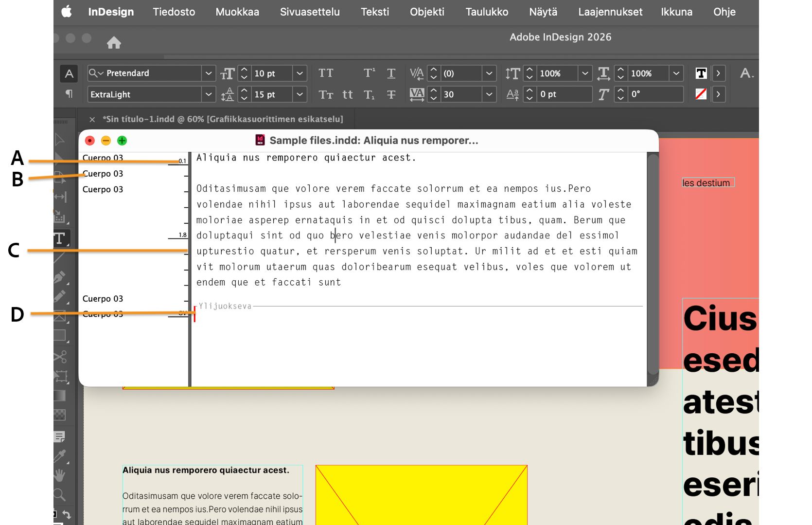The width and height of the screenshot is (812, 525).
Task: Open the horizontal scale 100% dropdown
Action: click(x=676, y=73)
